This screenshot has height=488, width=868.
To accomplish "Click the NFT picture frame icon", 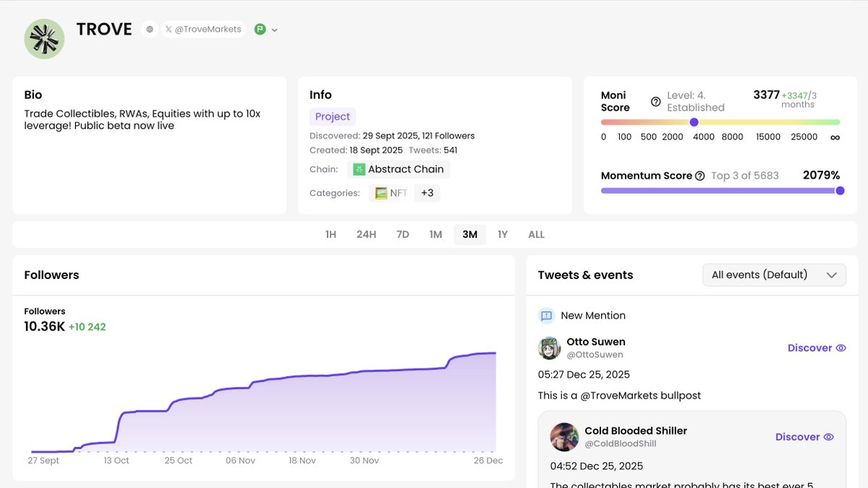I will click(380, 193).
